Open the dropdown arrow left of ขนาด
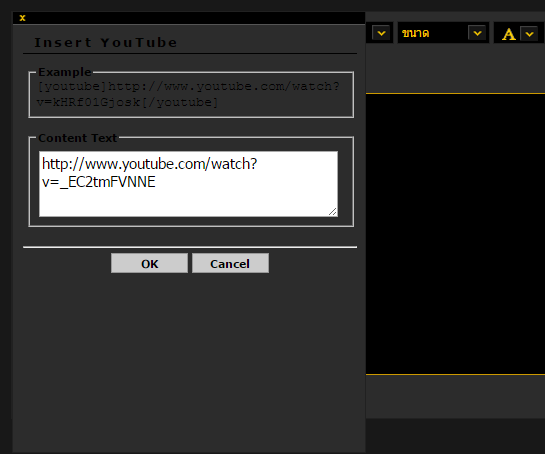Screen dimensions: 545x454 381,33
